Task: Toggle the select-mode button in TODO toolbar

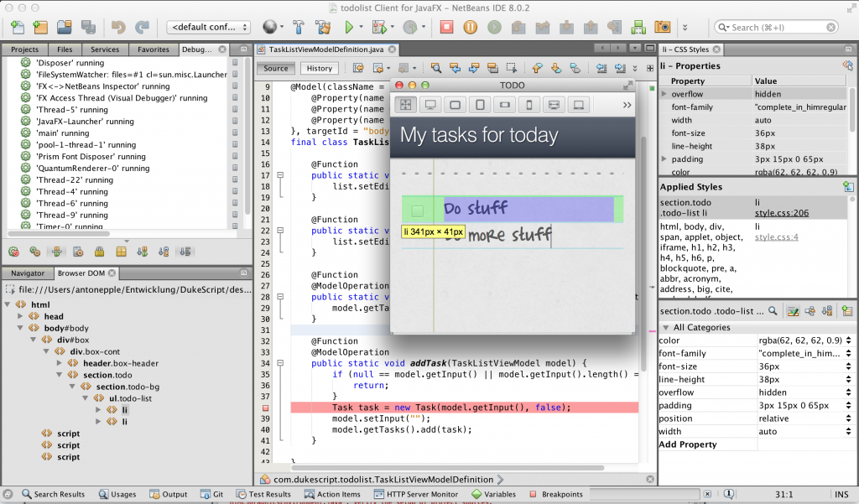Action: coord(405,105)
